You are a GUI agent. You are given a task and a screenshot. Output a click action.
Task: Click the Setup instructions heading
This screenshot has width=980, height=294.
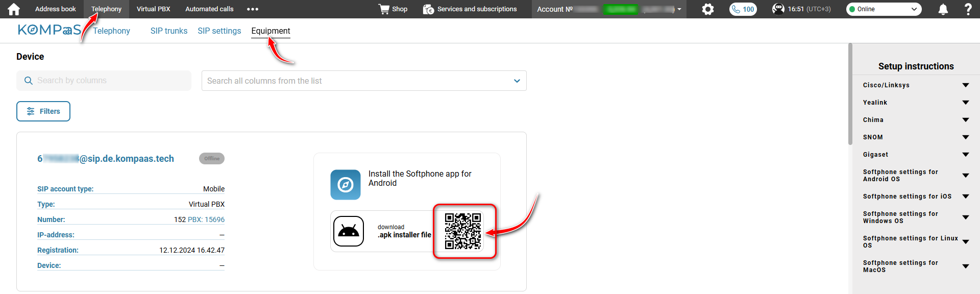point(916,66)
